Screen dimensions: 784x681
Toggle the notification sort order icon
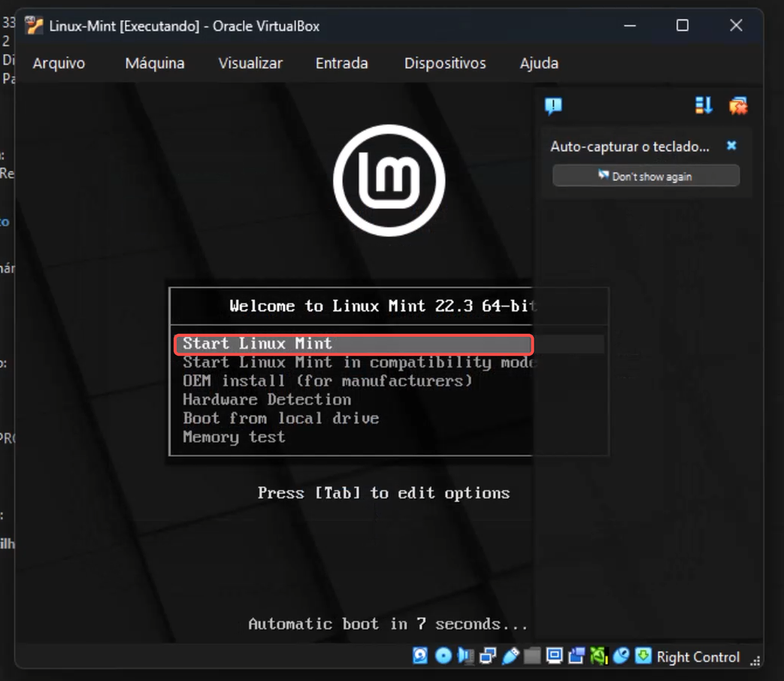704,105
